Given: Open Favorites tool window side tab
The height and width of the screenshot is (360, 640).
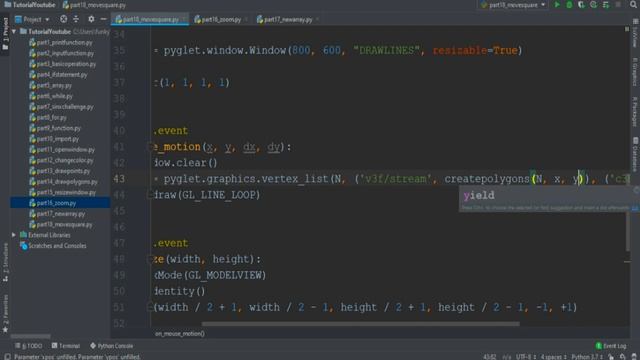Looking at the screenshot, I should pos(5,314).
